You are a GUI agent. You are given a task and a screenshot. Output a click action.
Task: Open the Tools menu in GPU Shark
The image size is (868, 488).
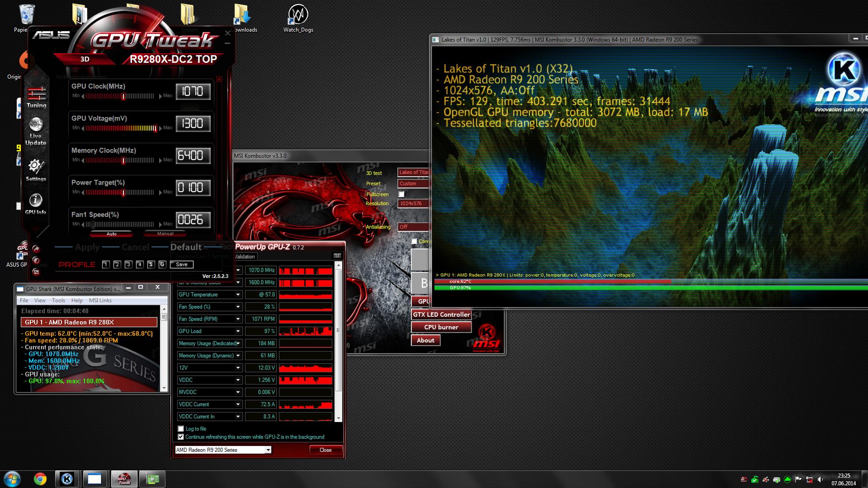point(58,300)
